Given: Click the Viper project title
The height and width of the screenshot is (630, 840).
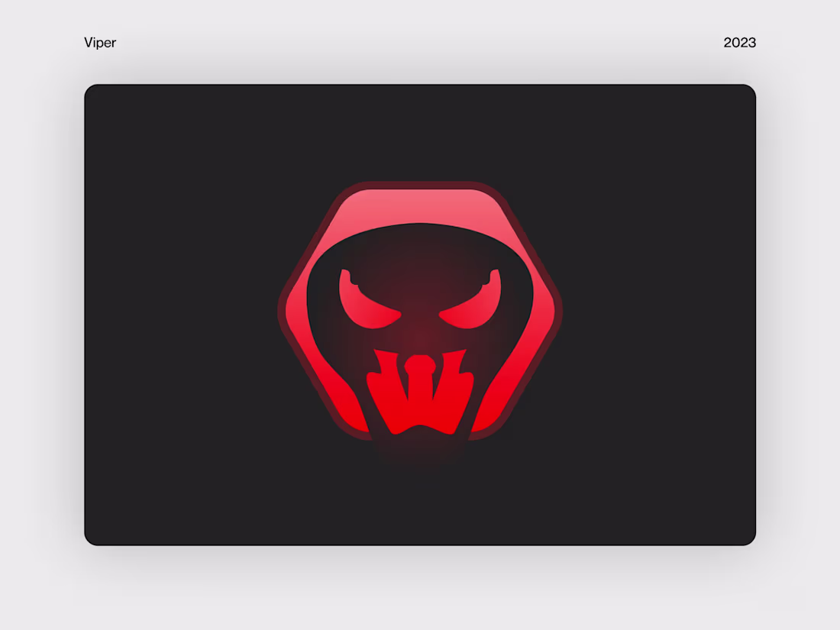Looking at the screenshot, I should coord(100,43).
